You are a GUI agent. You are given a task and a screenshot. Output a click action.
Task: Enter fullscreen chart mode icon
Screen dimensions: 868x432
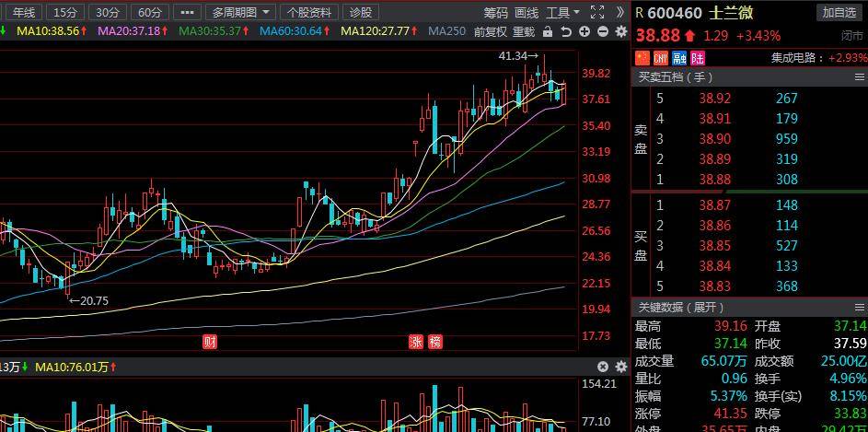[596, 12]
